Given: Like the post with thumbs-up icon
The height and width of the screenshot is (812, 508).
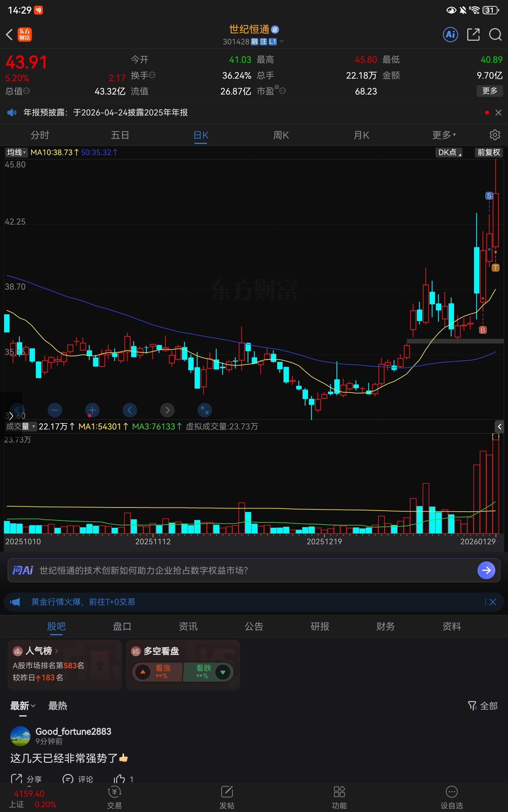Looking at the screenshot, I should [119, 779].
